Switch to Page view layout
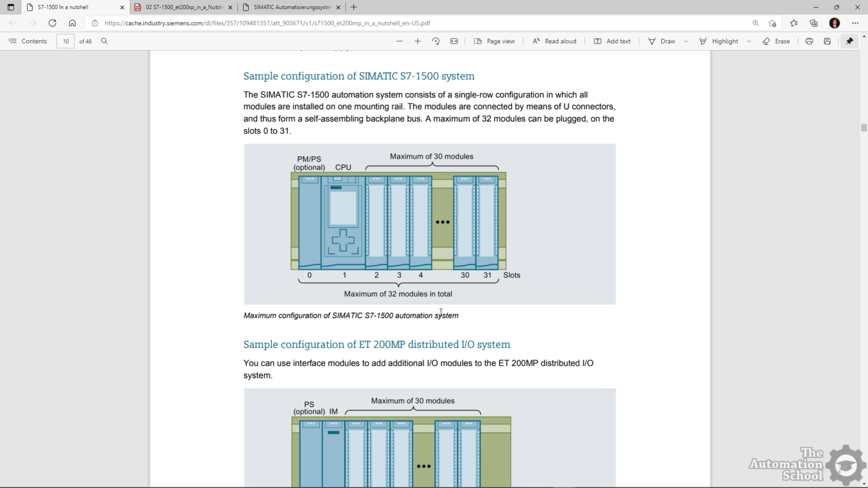This screenshot has width=868, height=488. (x=494, y=41)
